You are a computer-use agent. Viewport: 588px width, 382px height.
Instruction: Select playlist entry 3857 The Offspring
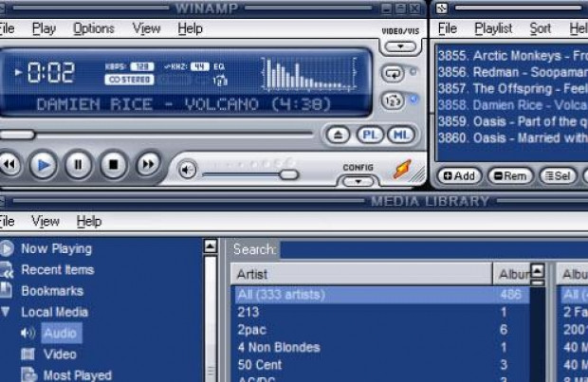[x=512, y=88]
